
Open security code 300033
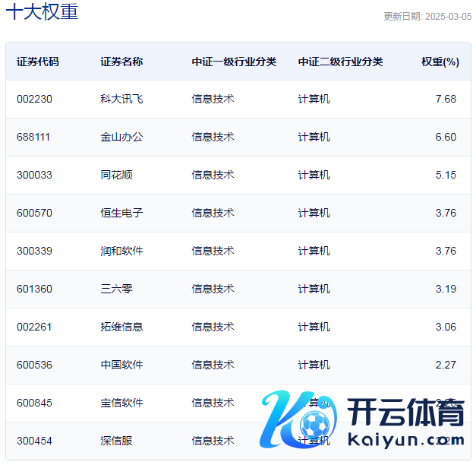34,175
